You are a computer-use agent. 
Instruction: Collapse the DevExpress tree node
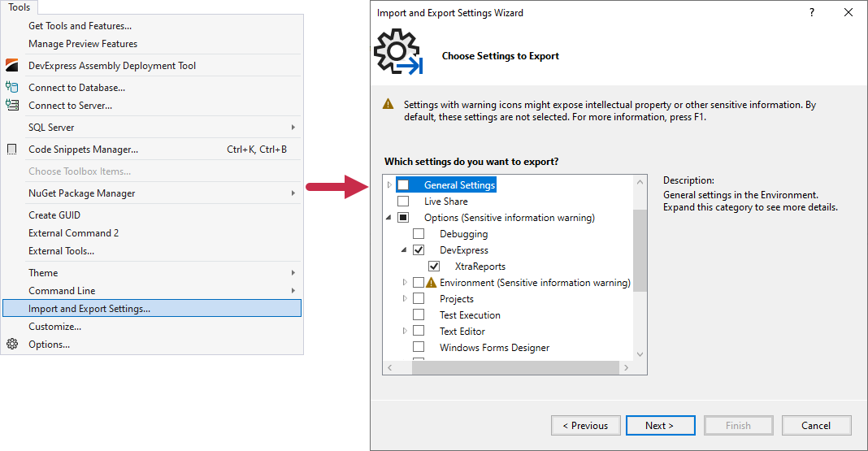[x=404, y=250]
